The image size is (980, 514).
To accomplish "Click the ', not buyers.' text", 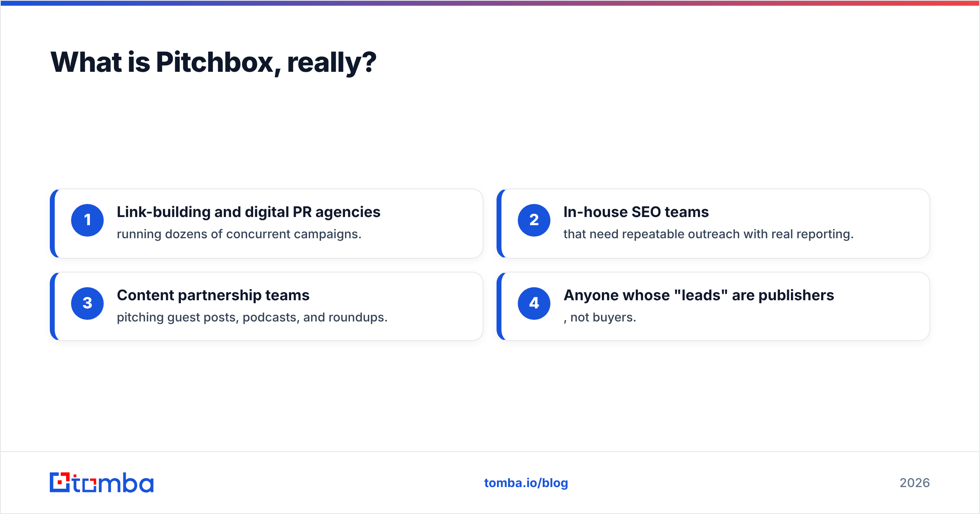I will pos(600,317).
